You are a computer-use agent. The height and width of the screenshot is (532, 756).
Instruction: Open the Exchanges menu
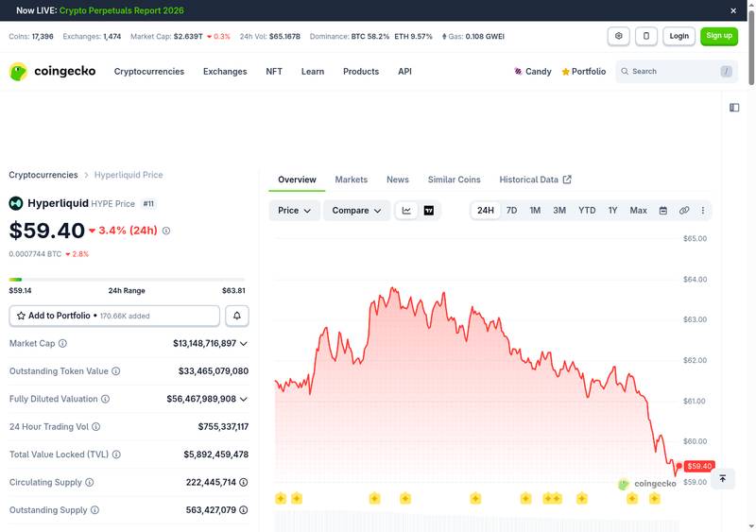point(225,72)
